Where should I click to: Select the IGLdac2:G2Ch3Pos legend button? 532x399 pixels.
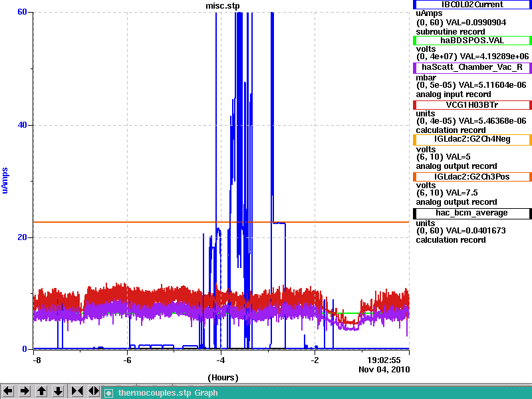pyautogui.click(x=472, y=177)
